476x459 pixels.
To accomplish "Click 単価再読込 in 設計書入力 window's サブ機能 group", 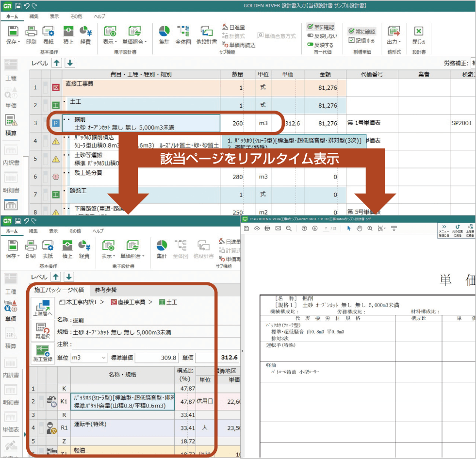I will coord(239,45).
